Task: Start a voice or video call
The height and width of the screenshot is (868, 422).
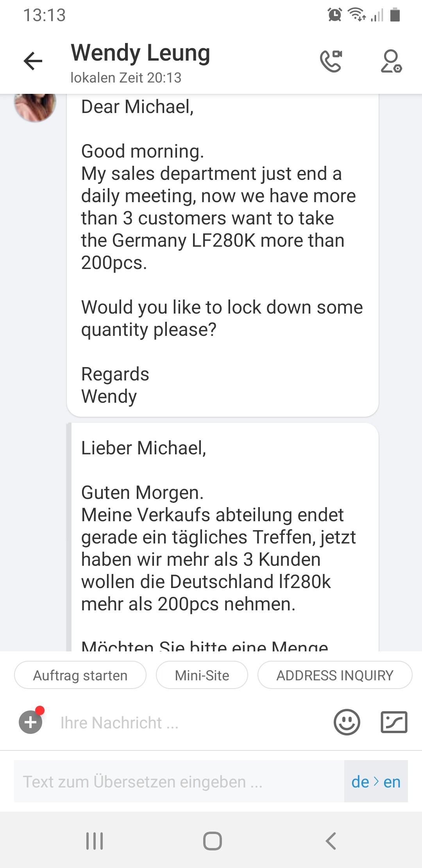Action: 331,61
